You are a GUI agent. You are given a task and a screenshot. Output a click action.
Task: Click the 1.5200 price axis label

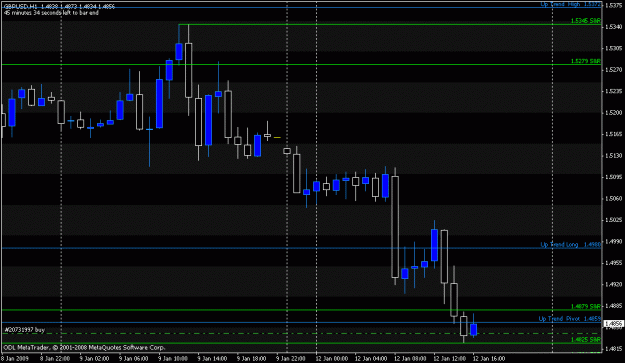coord(613,113)
